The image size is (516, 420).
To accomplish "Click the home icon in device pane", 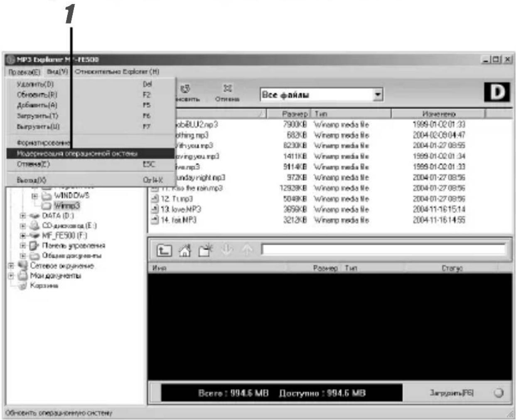I will coord(184,250).
